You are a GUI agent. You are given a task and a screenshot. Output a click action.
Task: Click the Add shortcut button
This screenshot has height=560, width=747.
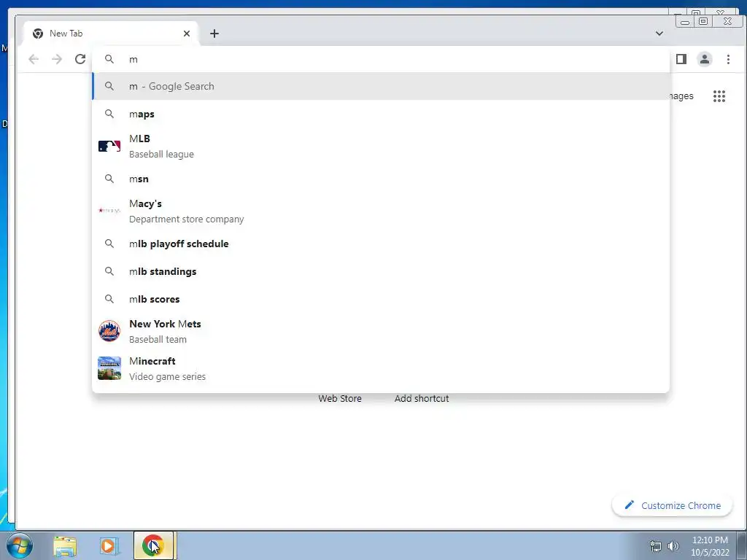point(422,399)
